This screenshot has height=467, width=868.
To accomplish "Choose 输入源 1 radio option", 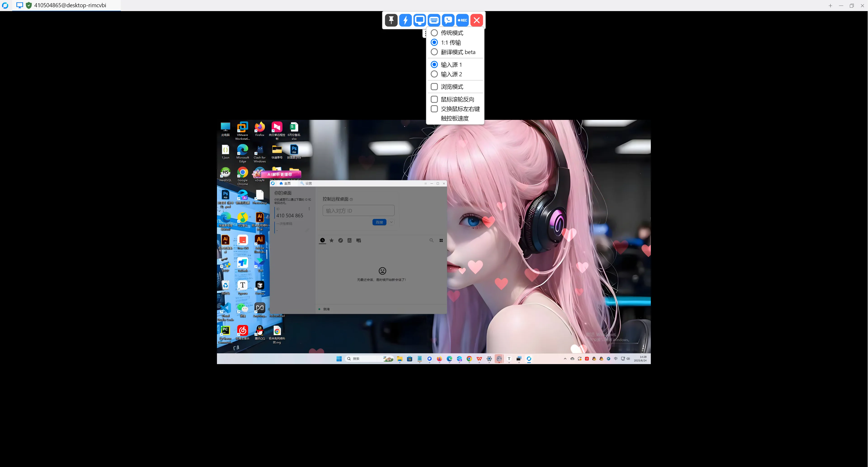I will click(x=446, y=64).
